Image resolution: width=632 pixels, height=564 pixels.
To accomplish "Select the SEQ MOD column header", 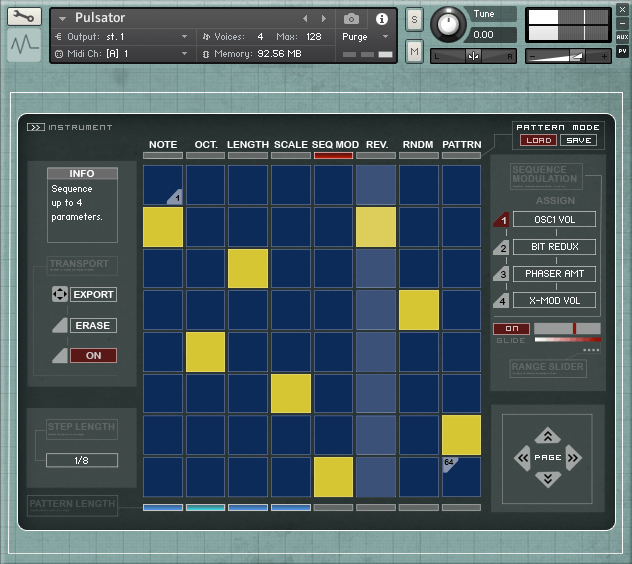I will (334, 145).
